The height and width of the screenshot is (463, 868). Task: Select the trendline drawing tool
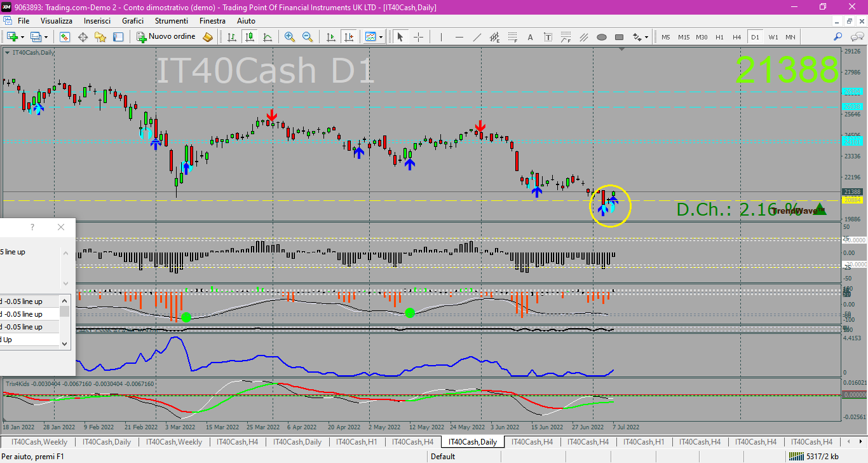[477, 37]
